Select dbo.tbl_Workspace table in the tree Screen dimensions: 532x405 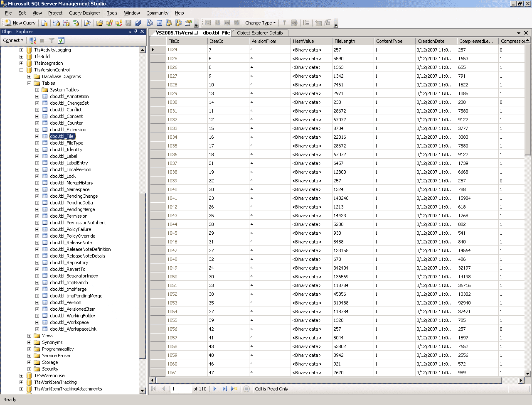(69, 322)
